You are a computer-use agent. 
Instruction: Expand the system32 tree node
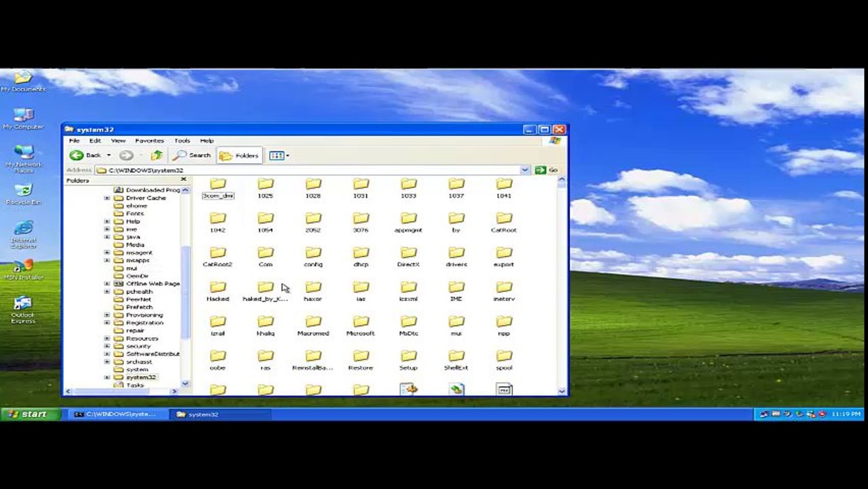(107, 377)
